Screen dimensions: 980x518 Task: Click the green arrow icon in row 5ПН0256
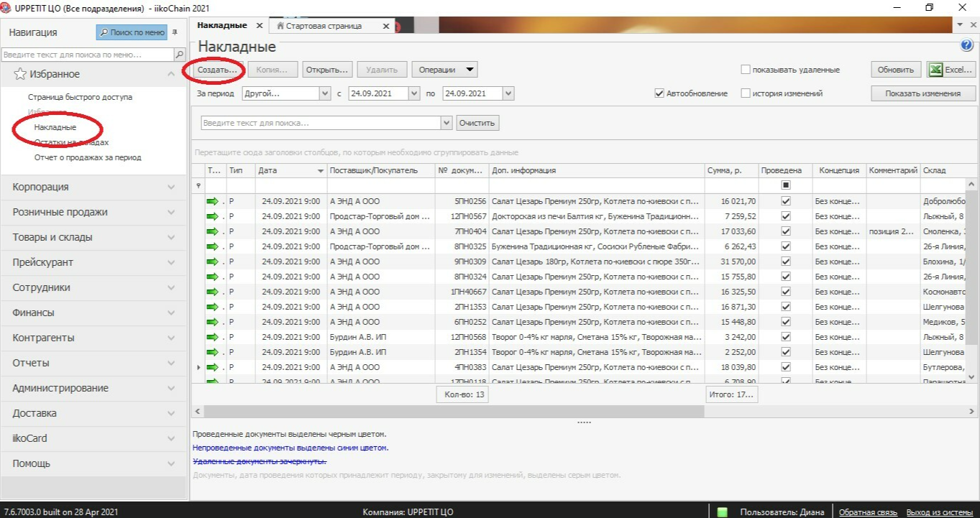coord(212,202)
